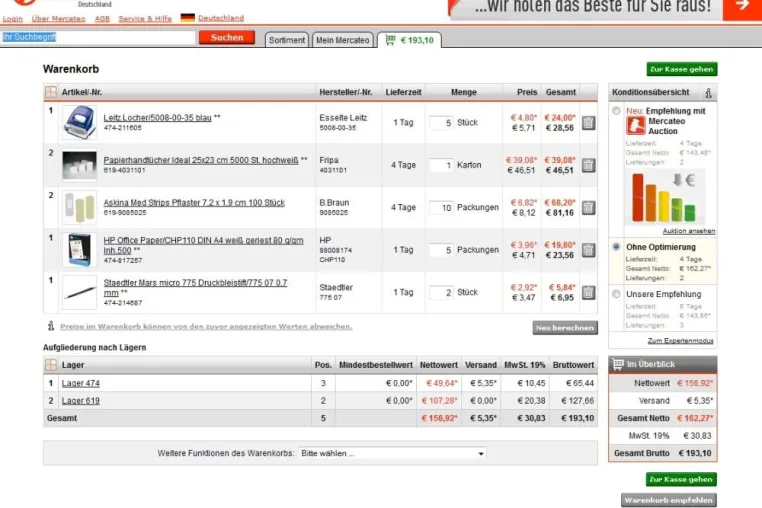Click price deviation notice link
This screenshot has height=508, width=762.
[206, 326]
